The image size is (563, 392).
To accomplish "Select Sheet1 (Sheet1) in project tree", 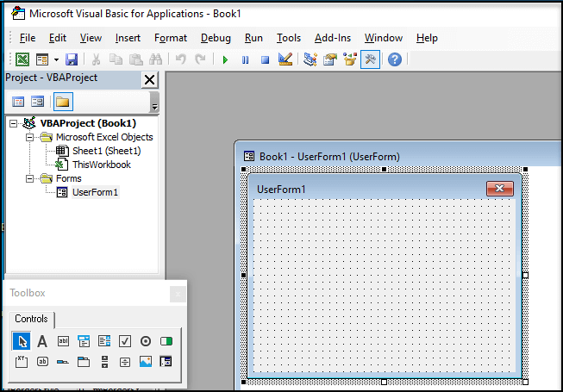I will pos(107,151).
